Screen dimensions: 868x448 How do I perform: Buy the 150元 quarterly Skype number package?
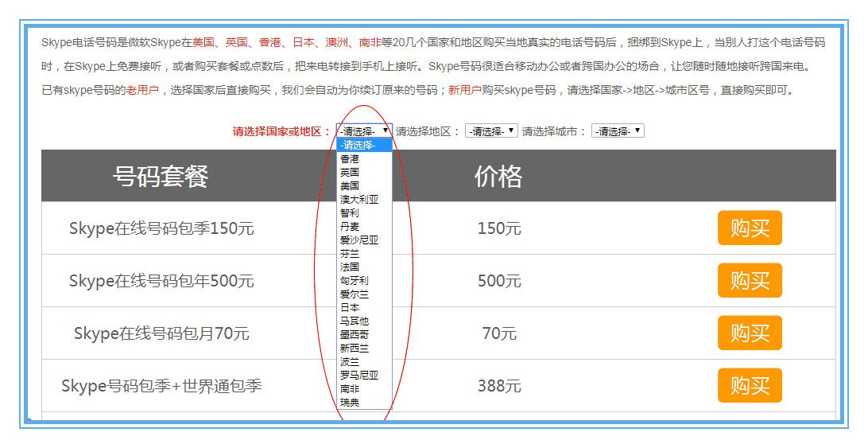(x=750, y=228)
